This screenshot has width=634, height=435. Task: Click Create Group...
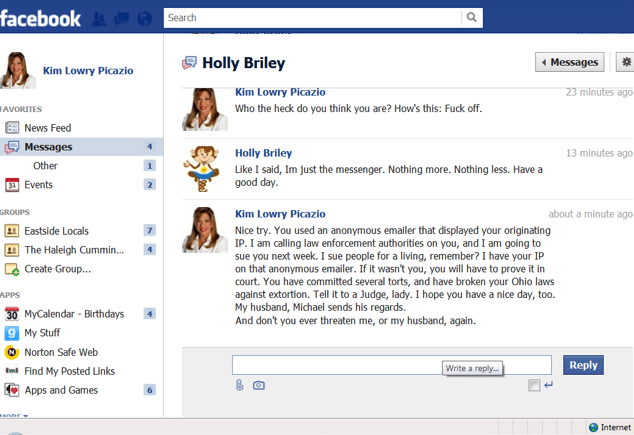(58, 269)
